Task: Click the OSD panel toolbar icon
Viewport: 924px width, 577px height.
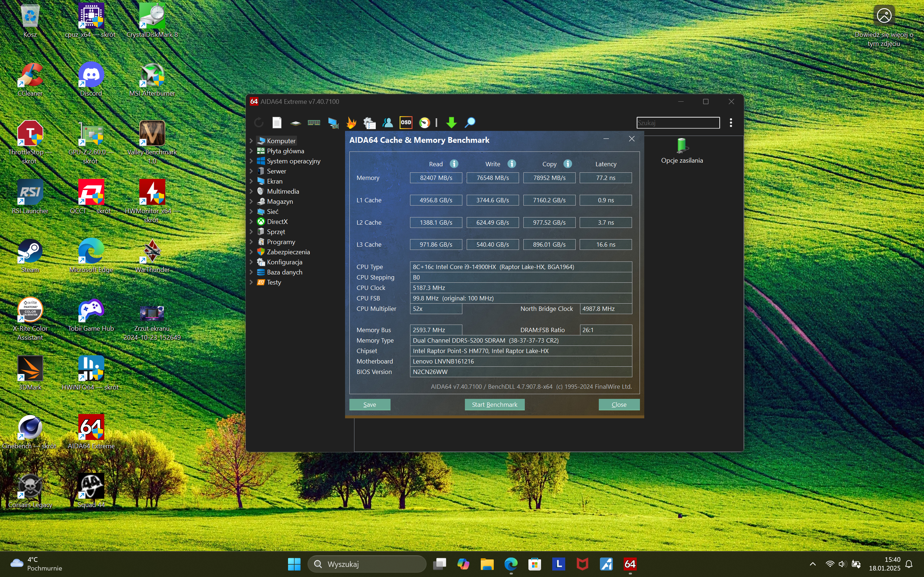Action: click(405, 123)
